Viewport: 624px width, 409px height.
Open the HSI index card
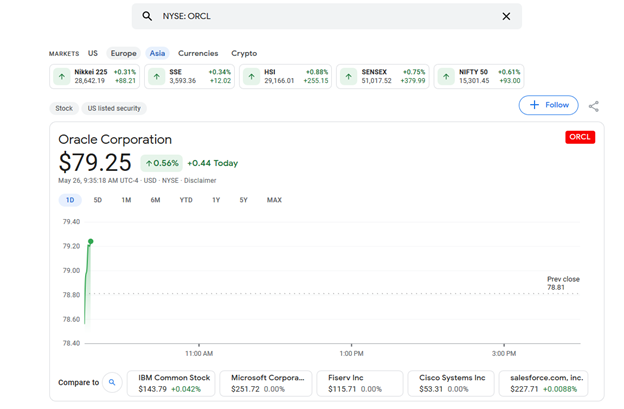(x=285, y=76)
